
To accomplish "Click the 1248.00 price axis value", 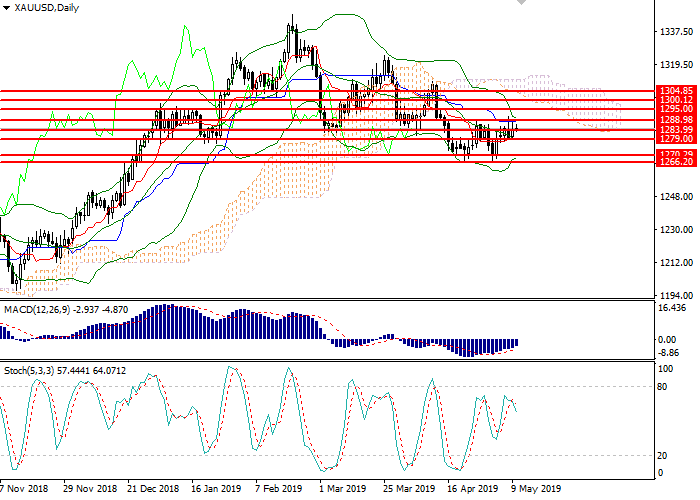I will (x=677, y=195).
